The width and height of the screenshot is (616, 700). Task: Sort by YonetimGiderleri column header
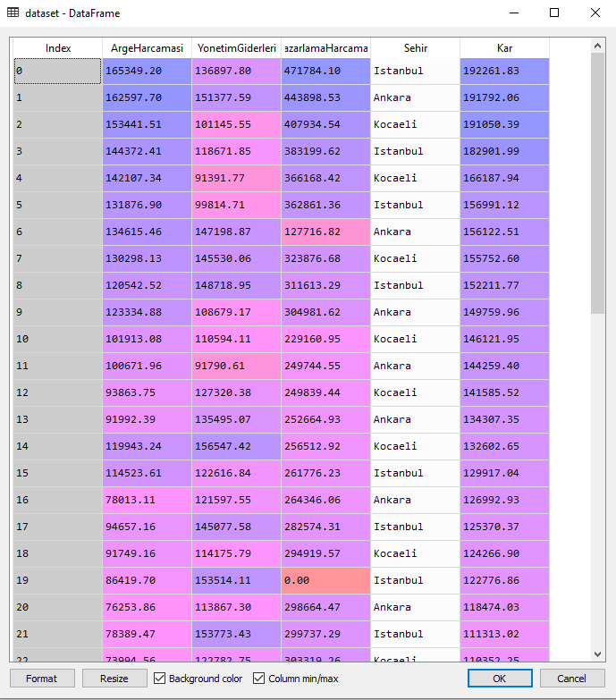pos(236,48)
